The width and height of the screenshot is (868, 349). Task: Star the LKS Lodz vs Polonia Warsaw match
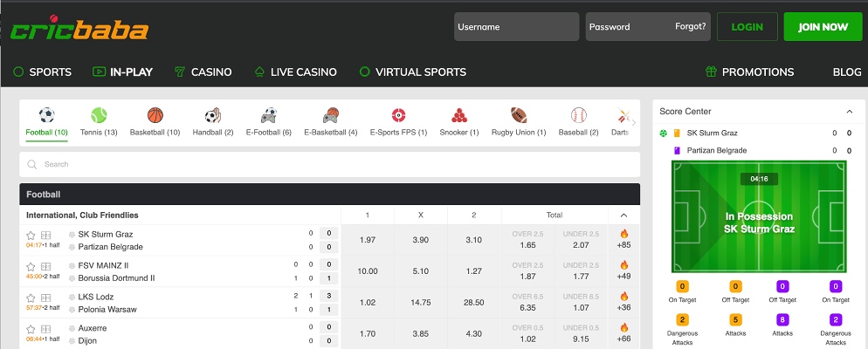tap(31, 298)
